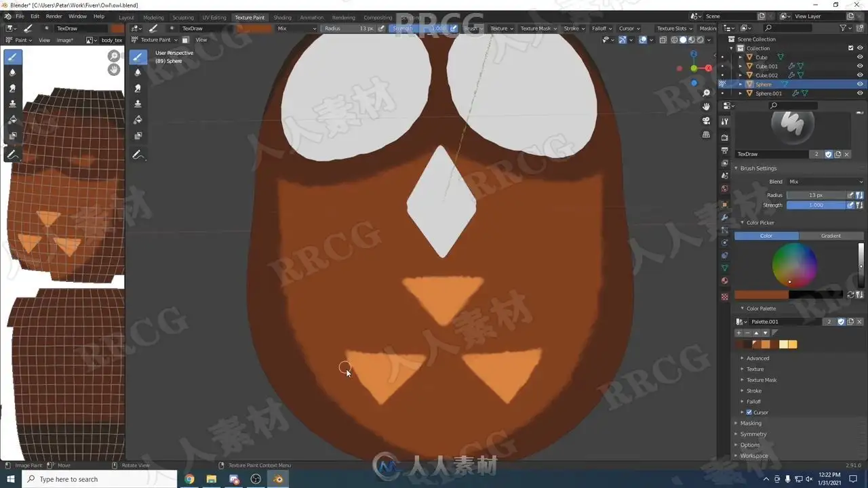This screenshot has height=488, width=868.
Task: Open the Falloff popover in header
Action: tap(601, 28)
